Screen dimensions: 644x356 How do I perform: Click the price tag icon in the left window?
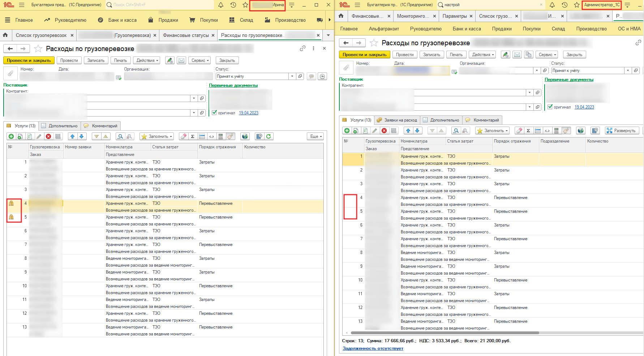(230, 136)
